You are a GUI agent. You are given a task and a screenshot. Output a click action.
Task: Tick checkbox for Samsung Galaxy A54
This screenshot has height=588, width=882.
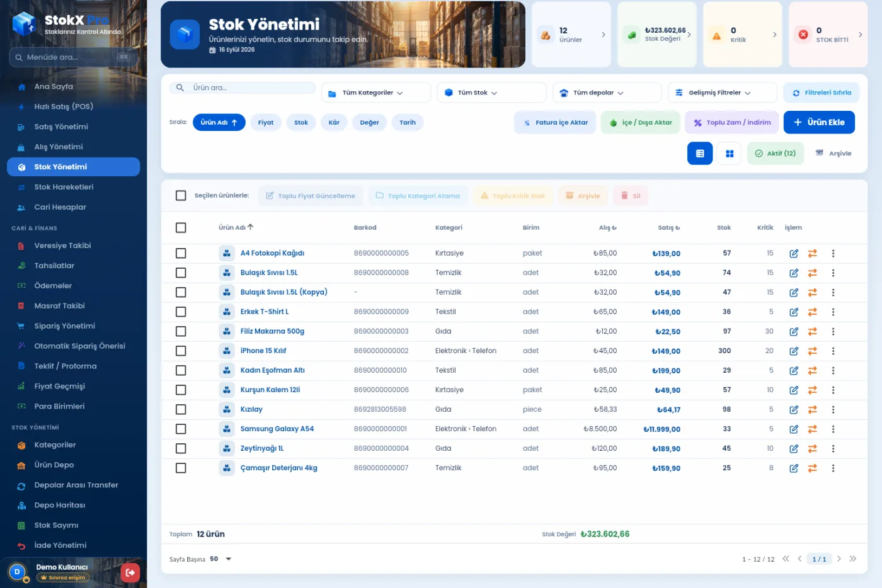(x=181, y=429)
